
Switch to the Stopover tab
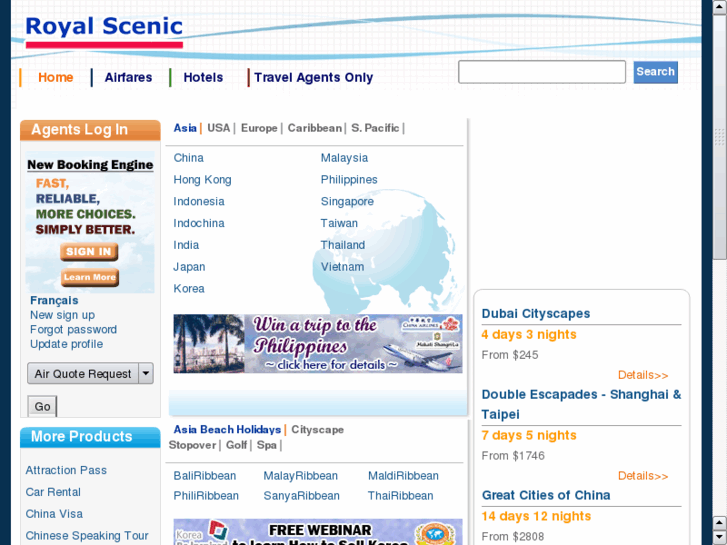pos(192,445)
